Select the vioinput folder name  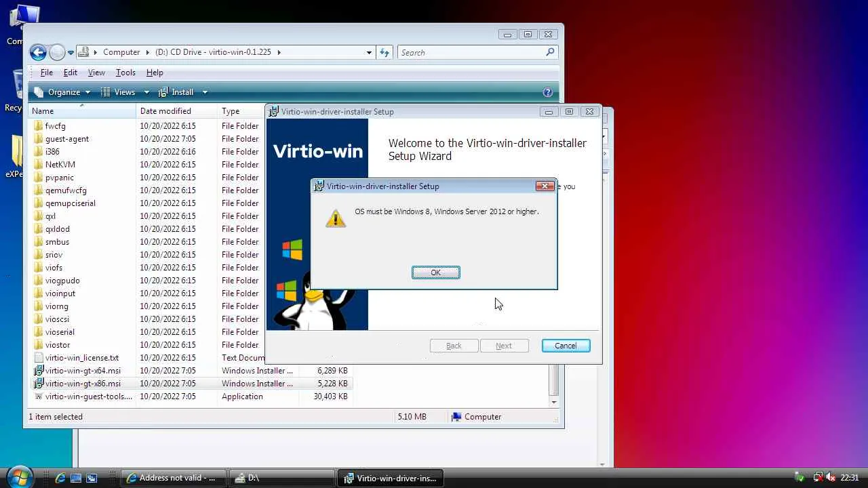(60, 293)
